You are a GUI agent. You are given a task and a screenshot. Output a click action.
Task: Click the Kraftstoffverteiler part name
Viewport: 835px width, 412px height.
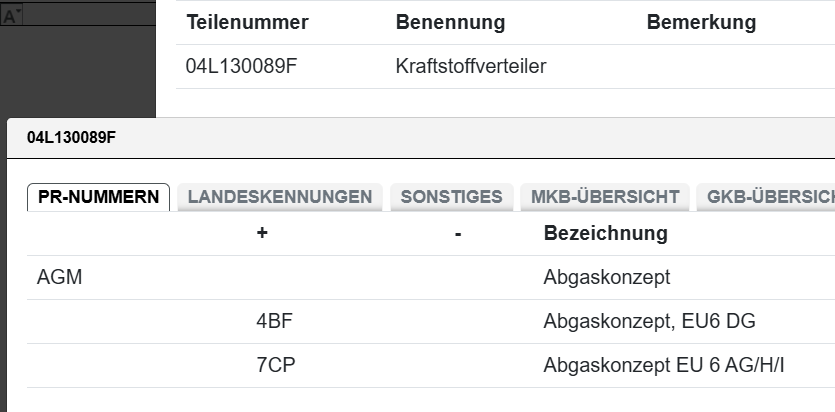coord(471,67)
